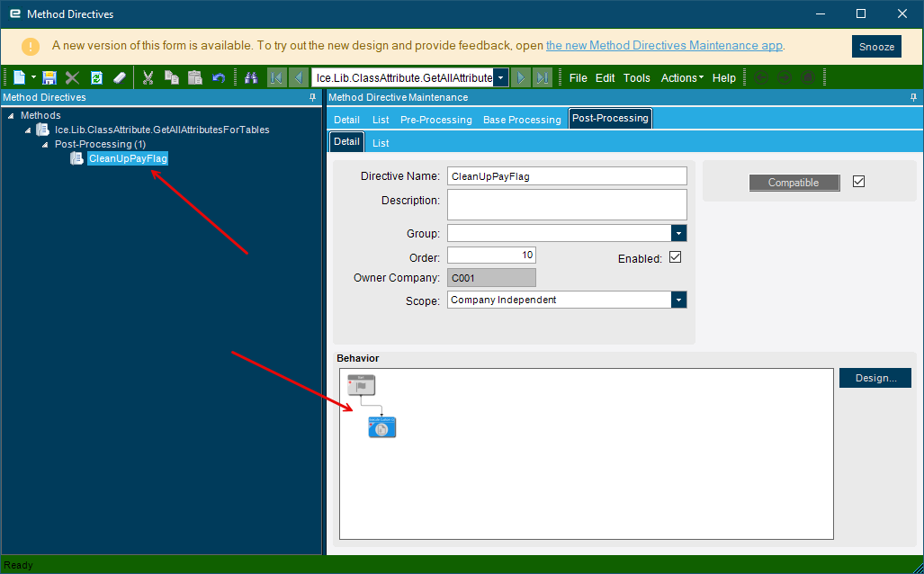Open the inner List sub-tab under Post-Processing

(x=381, y=143)
